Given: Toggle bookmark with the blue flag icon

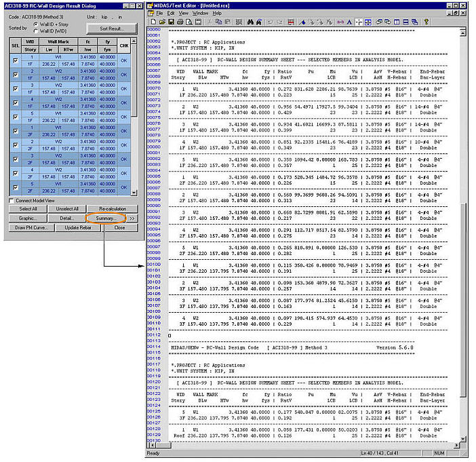Looking at the screenshot, I should point(302,22).
